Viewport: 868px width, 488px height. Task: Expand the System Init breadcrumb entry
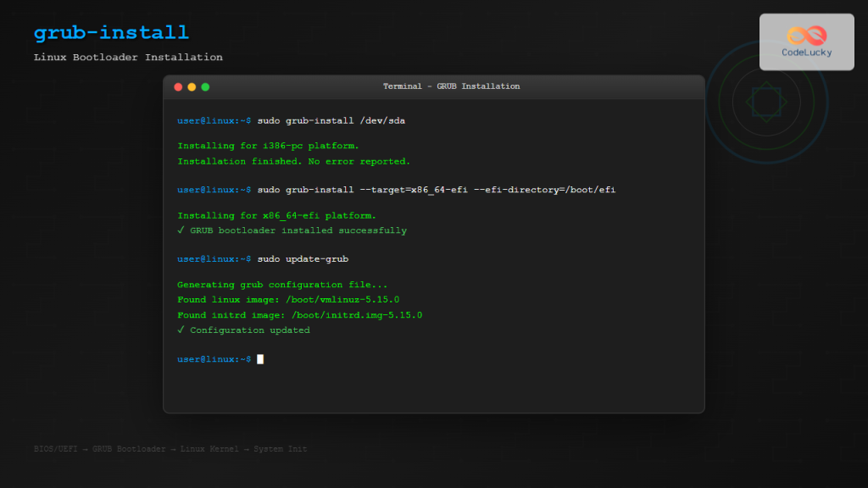tap(280, 448)
